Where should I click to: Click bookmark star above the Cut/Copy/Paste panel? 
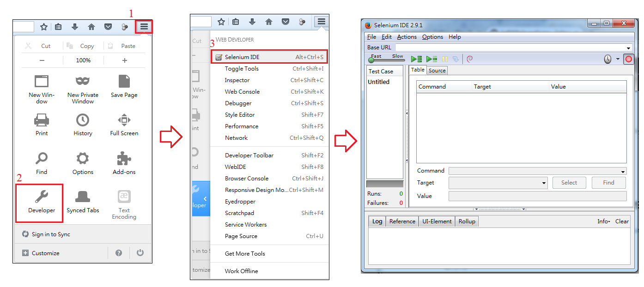[43, 27]
